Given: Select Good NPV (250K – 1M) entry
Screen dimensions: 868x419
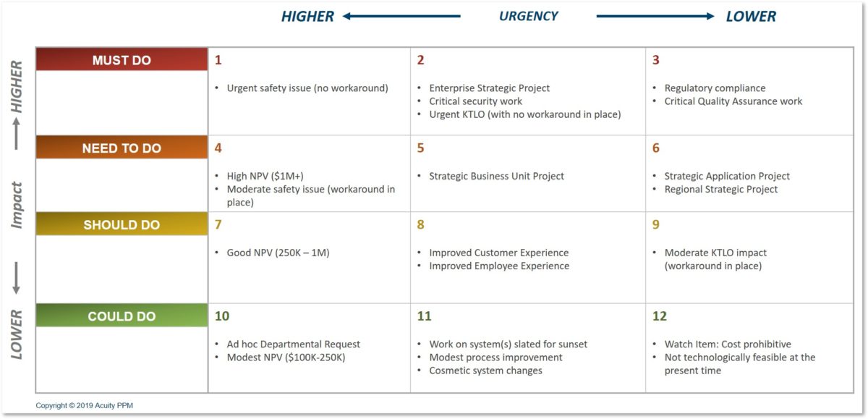Looking at the screenshot, I should [x=278, y=253].
